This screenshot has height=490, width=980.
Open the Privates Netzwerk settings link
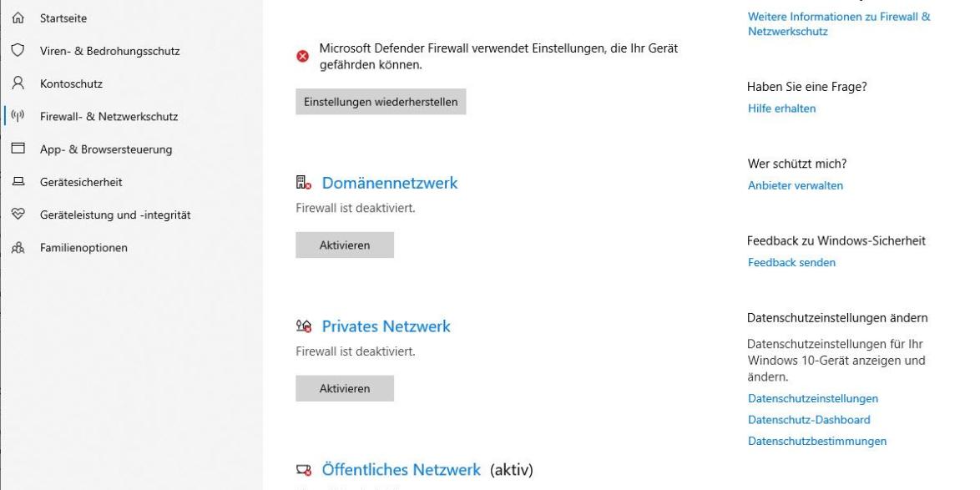tap(386, 326)
